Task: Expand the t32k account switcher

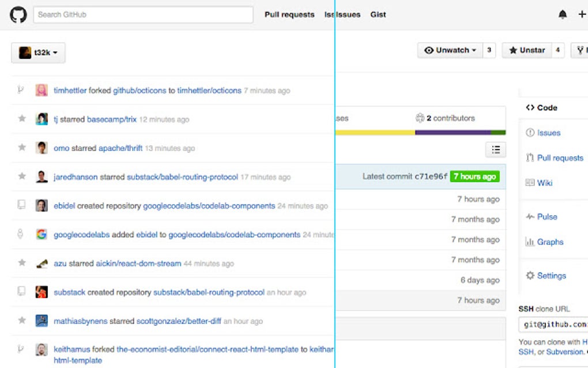Action: (38, 52)
